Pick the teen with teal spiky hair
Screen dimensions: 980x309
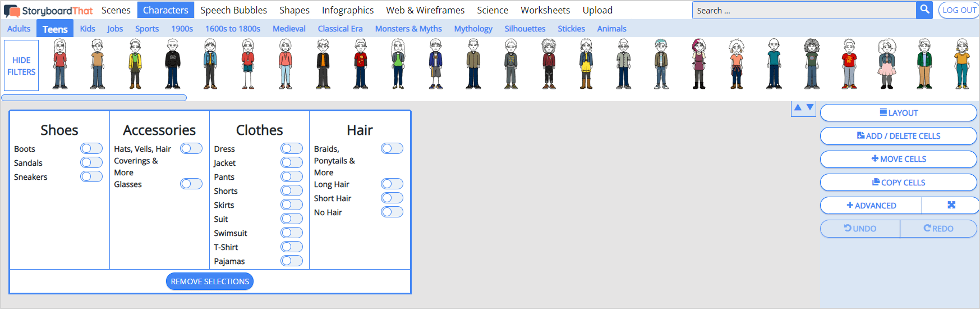tap(661, 64)
